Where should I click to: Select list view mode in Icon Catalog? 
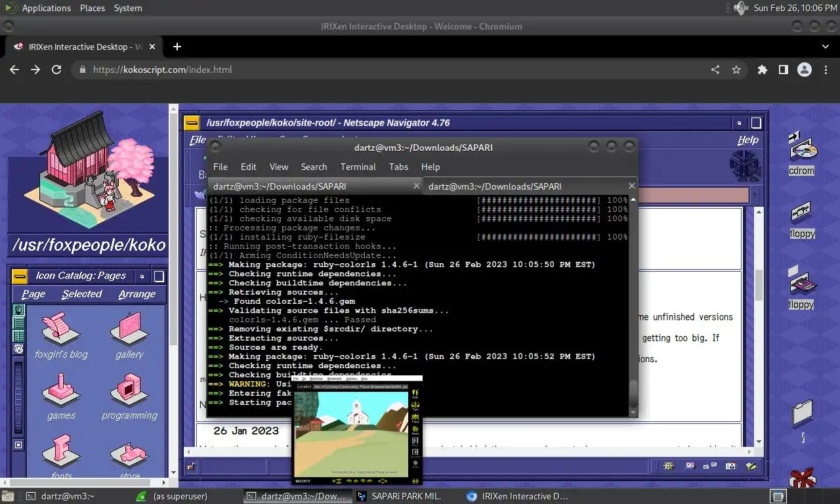(x=19, y=322)
